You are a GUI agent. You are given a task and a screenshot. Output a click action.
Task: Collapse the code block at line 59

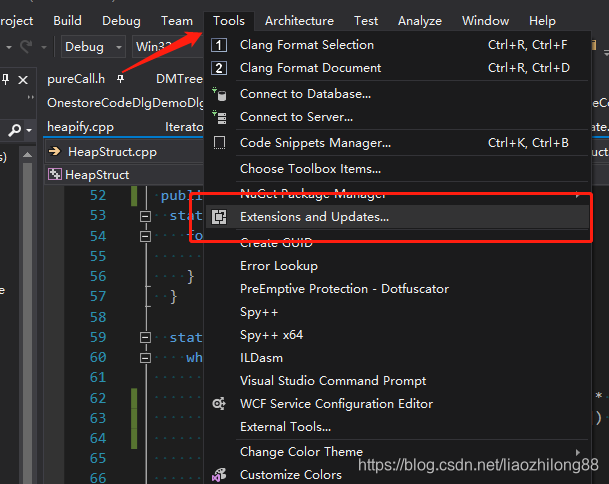(145, 338)
